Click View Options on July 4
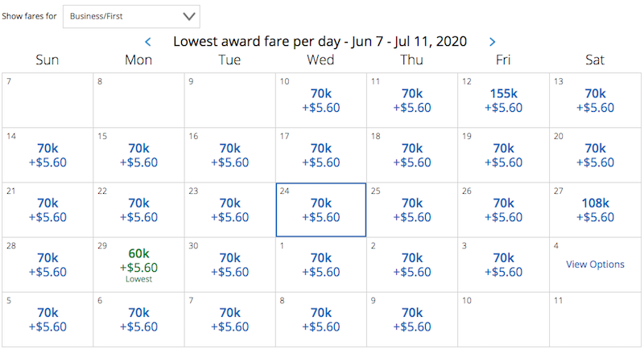Screen dimensions: 644x349 click(x=595, y=265)
